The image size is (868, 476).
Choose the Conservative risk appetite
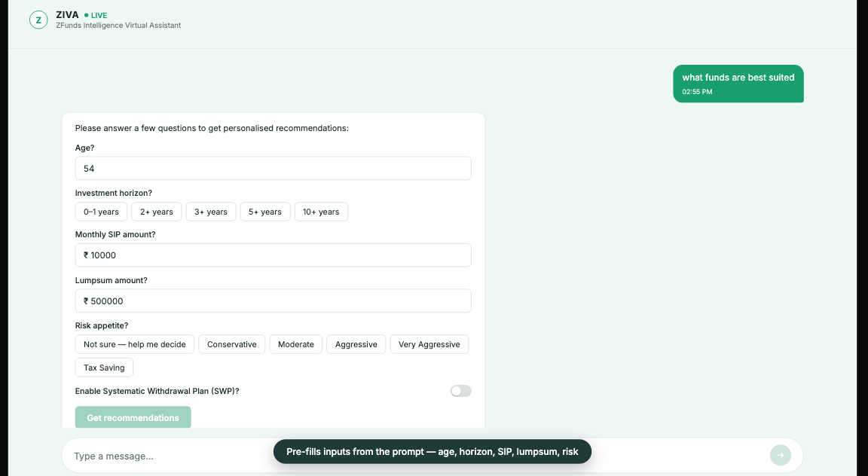click(232, 344)
